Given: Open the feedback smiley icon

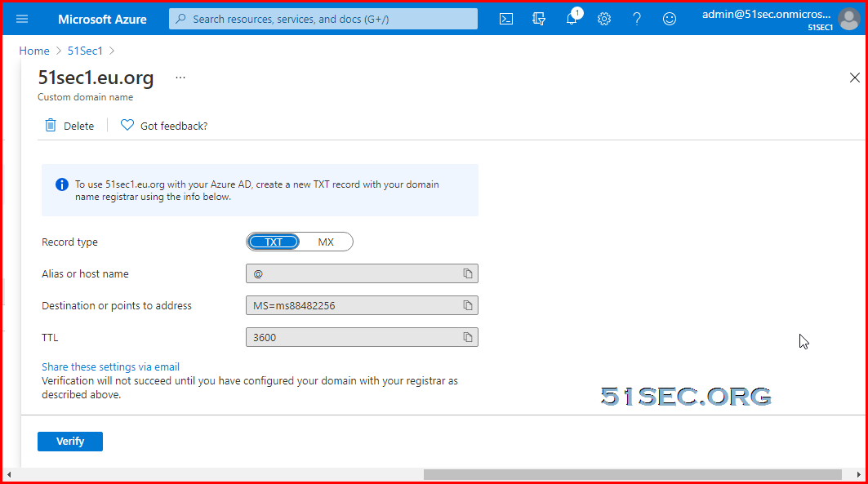Looking at the screenshot, I should (x=670, y=19).
